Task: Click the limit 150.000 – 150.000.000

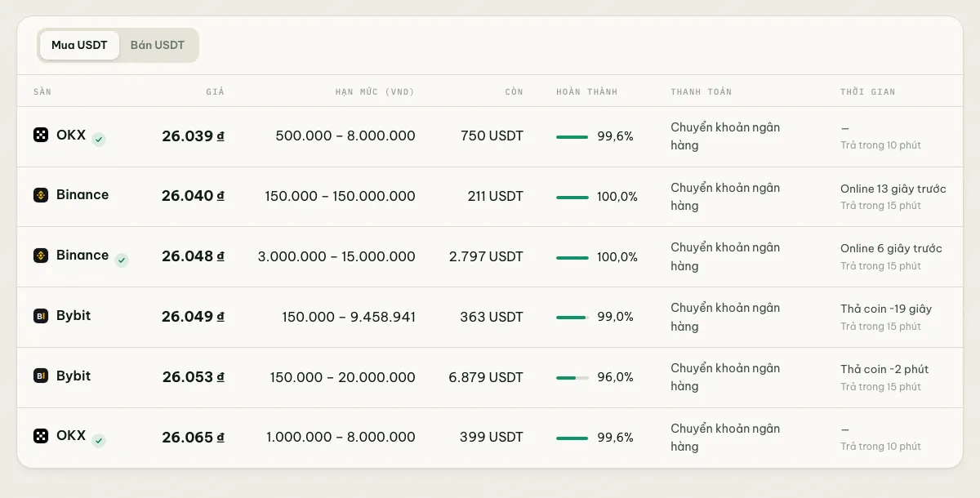Action: 340,197
